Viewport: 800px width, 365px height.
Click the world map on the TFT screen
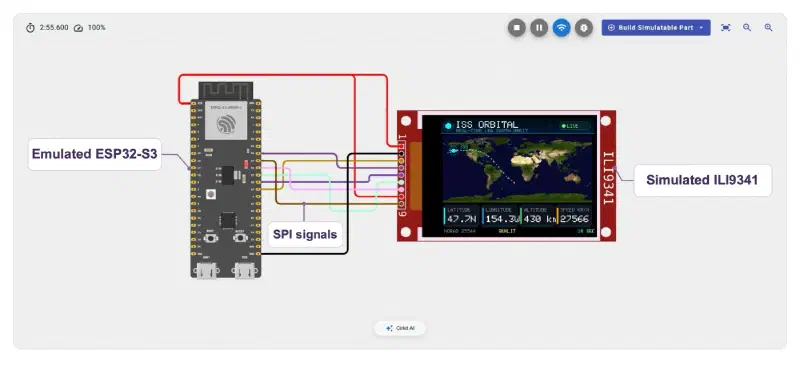tap(517, 168)
